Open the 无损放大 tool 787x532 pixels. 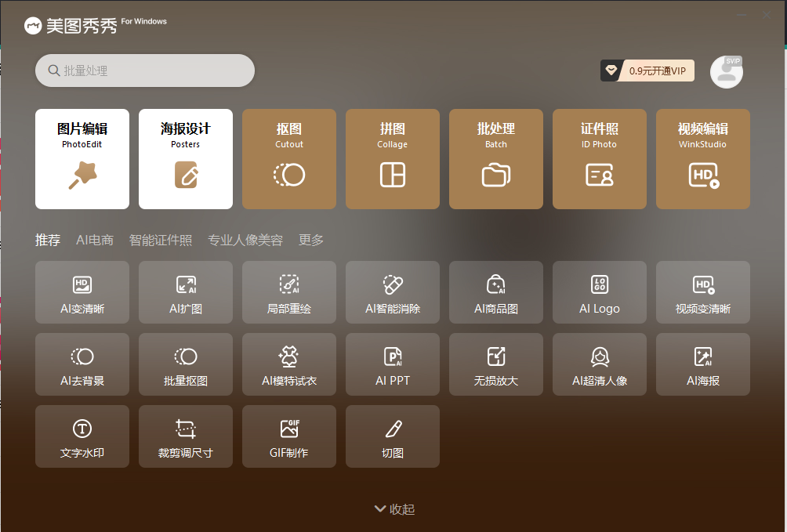(x=496, y=364)
